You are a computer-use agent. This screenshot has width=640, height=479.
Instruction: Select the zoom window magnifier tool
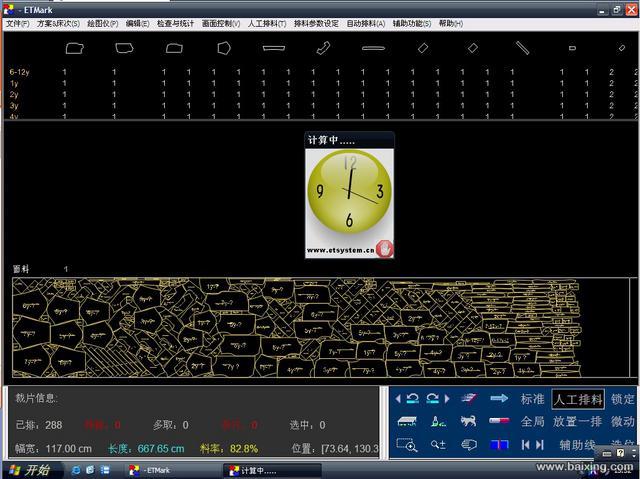tap(407, 445)
